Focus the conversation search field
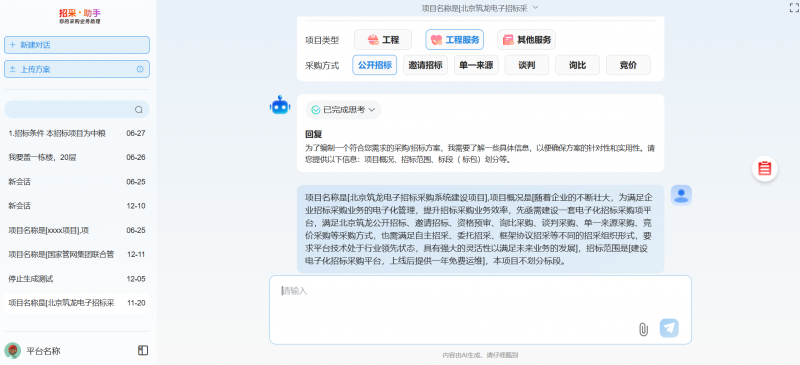800x365 pixels. (x=77, y=109)
